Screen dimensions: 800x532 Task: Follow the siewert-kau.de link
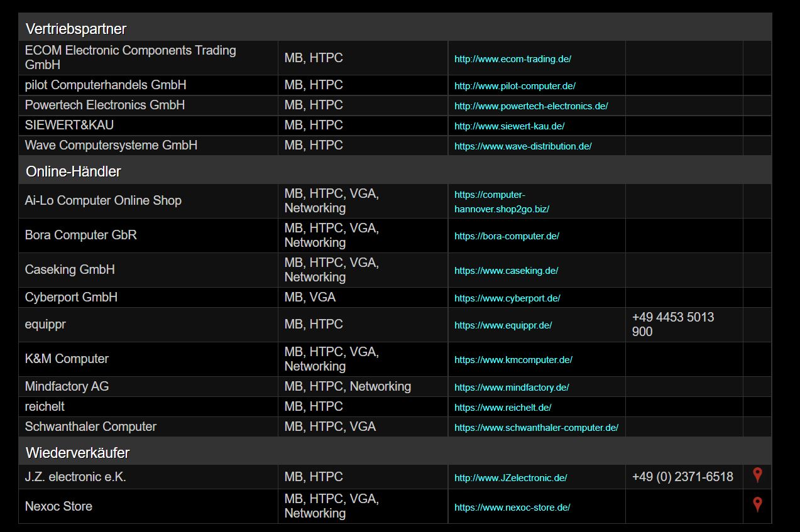(509, 126)
